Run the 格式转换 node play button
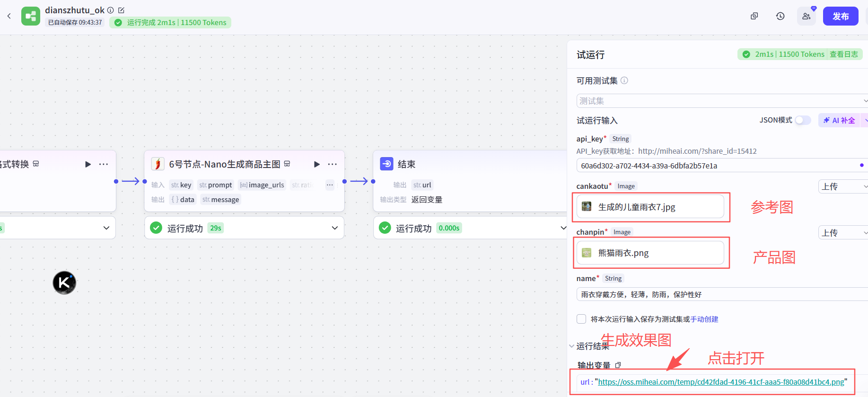 click(88, 164)
